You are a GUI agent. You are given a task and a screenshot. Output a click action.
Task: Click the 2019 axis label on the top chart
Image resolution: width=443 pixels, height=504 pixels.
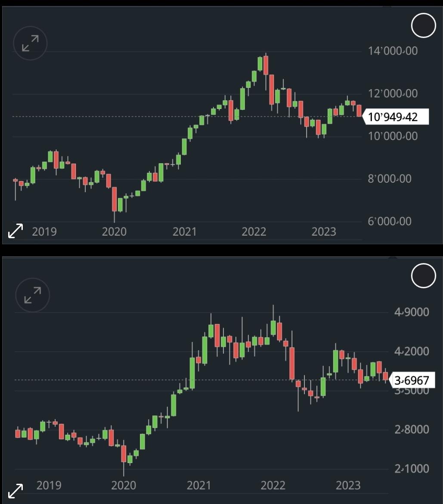point(44,231)
